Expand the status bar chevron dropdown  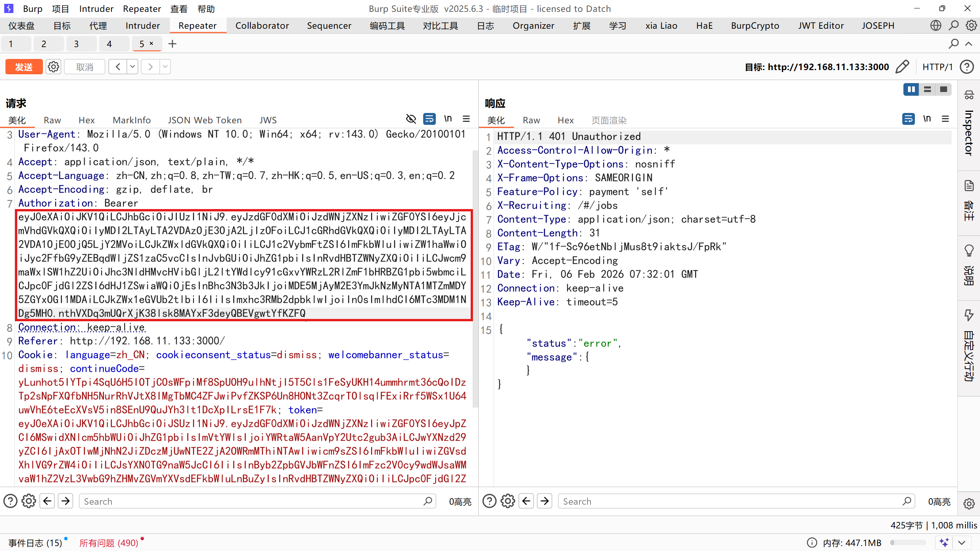pyautogui.click(x=962, y=543)
